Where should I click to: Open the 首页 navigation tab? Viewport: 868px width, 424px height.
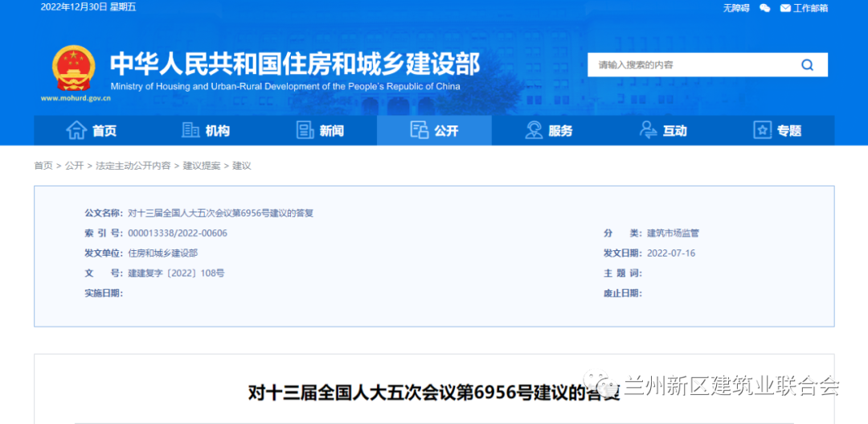(x=91, y=131)
